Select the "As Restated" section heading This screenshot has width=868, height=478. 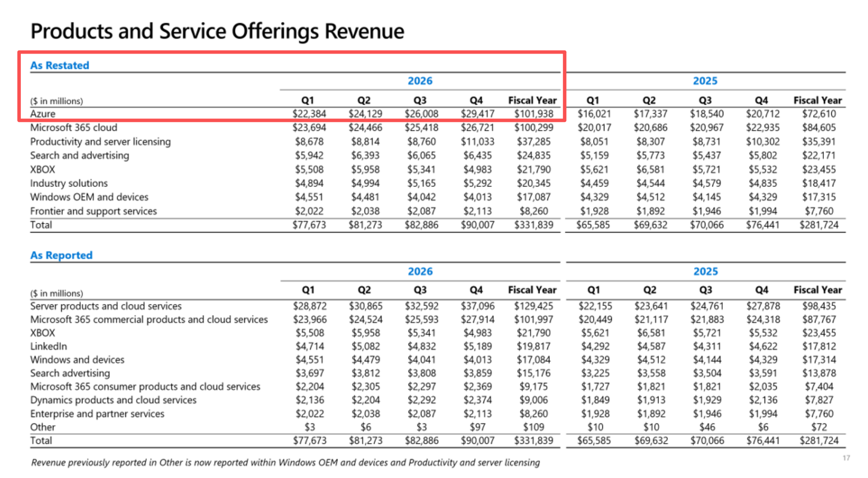(59, 65)
